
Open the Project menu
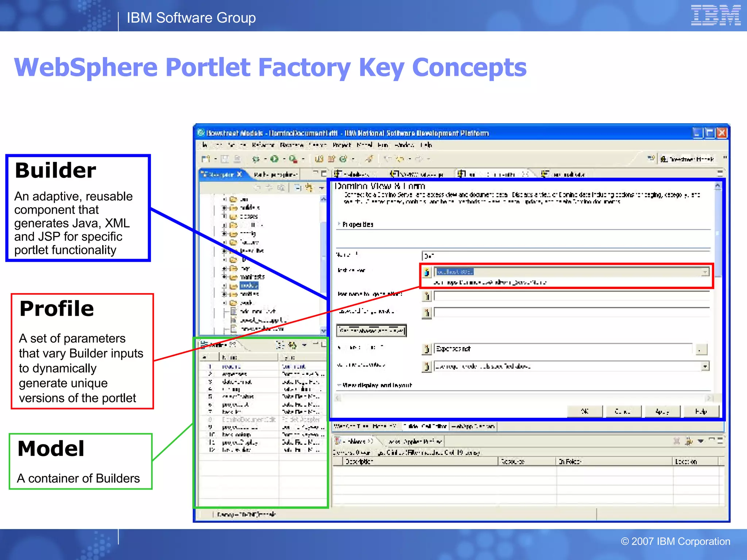pos(342,145)
